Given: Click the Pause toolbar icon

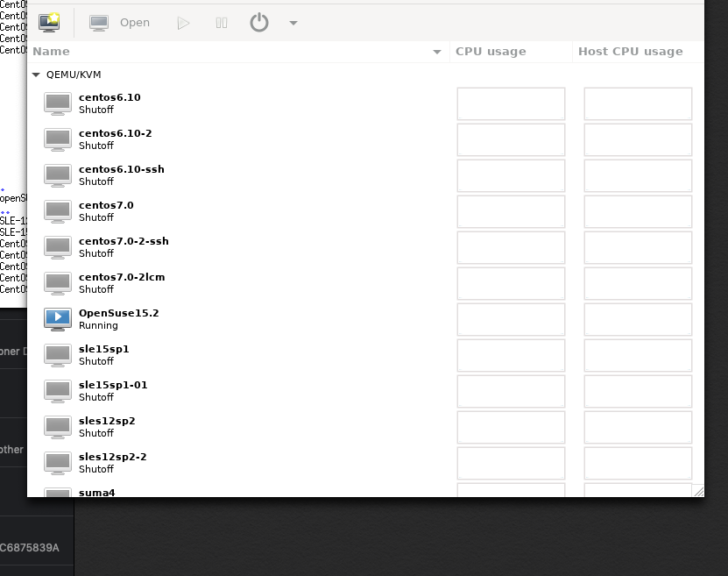Looking at the screenshot, I should [x=222, y=23].
